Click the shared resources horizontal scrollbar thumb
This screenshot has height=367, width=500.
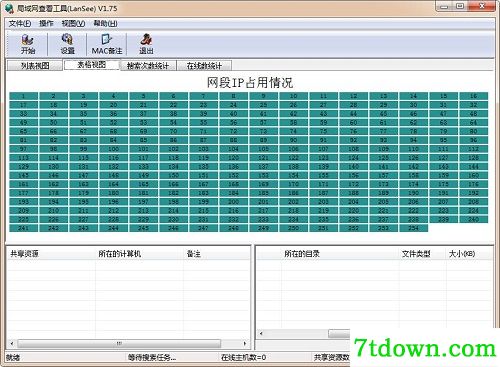pyautogui.click(x=119, y=343)
